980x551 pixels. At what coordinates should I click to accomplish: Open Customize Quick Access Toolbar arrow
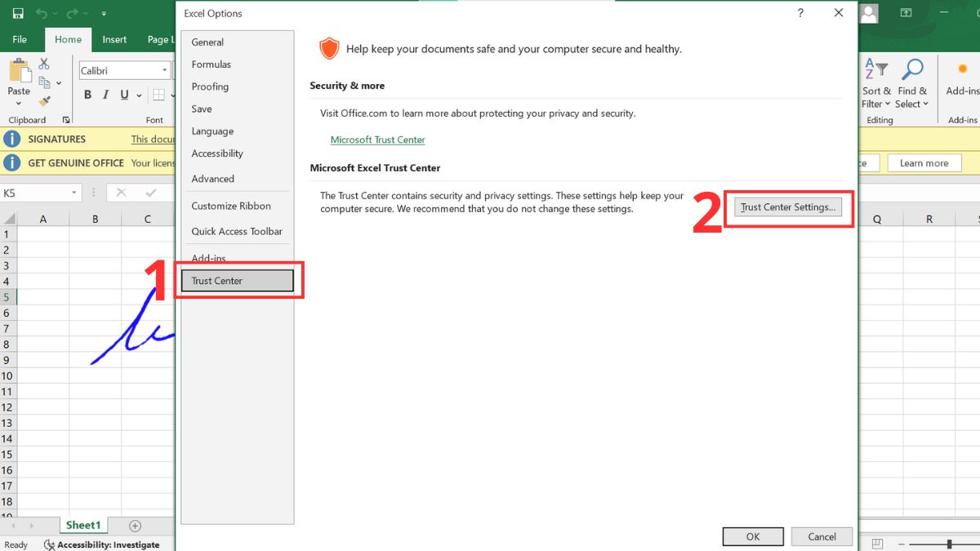pos(104,14)
